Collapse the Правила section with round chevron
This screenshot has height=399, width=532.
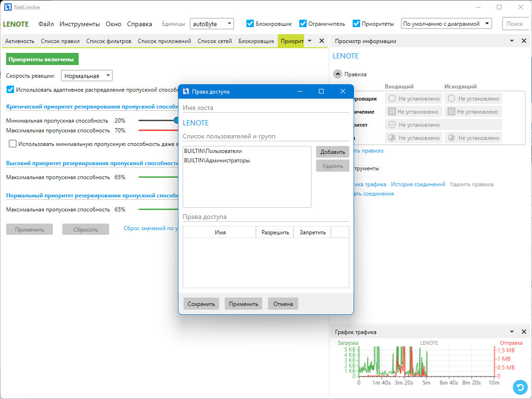click(338, 74)
